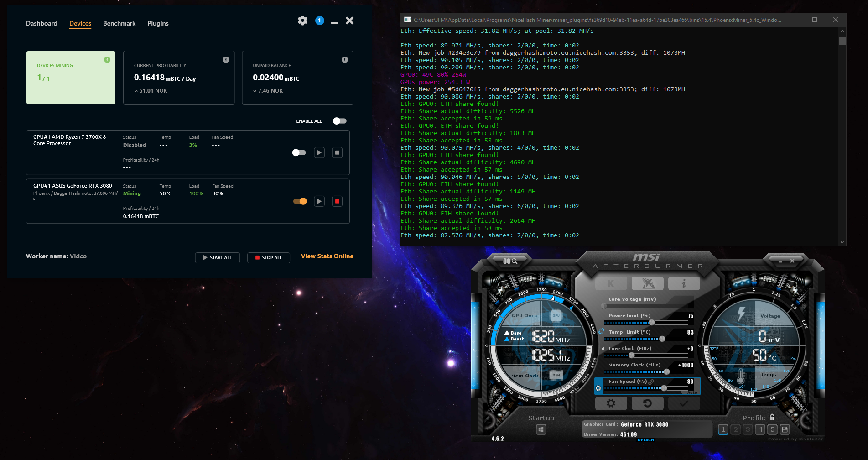The image size is (868, 460).
Task: Enable CPU#1 AMD Ryzen device toggle
Action: coord(299,152)
